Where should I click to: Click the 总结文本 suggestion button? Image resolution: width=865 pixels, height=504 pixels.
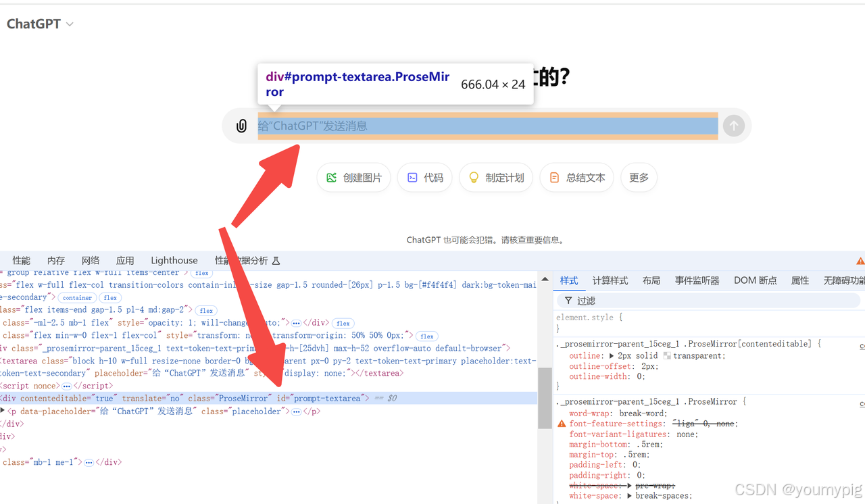click(x=577, y=178)
